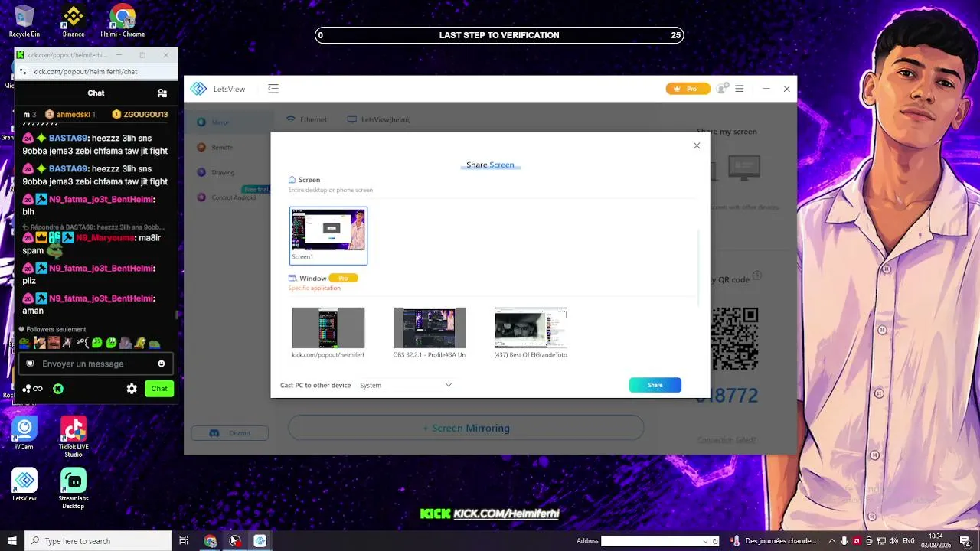Open the chat users list icon in Kick chat
Viewport: 980px width, 551px height.
pos(162,93)
